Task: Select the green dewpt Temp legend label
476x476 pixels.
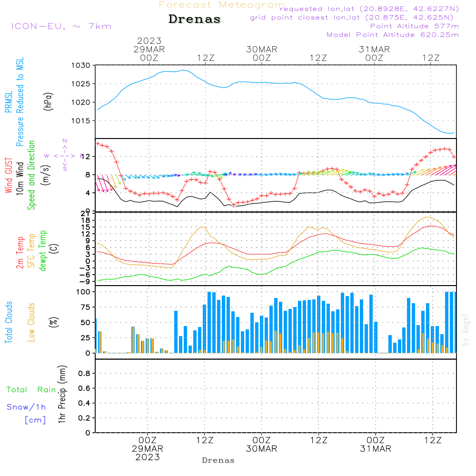Action: [x=43, y=251]
